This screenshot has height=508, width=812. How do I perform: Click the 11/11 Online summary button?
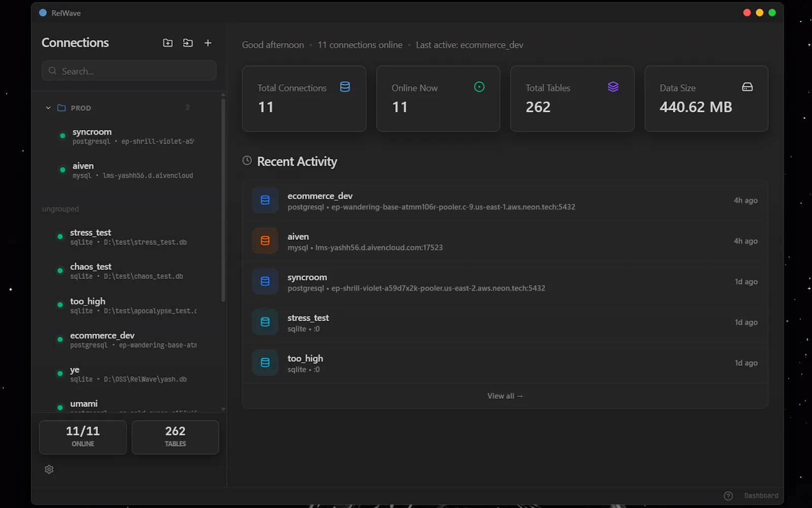[83, 437]
